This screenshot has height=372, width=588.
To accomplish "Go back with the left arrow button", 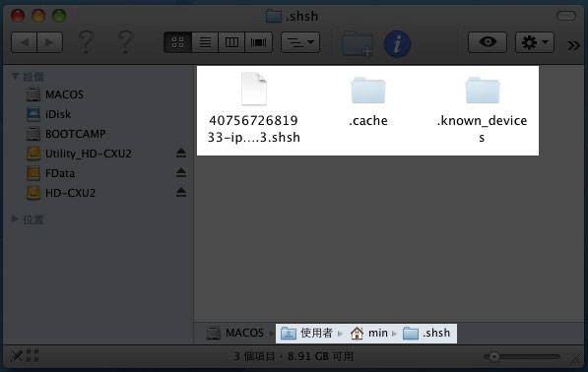I will [x=25, y=42].
